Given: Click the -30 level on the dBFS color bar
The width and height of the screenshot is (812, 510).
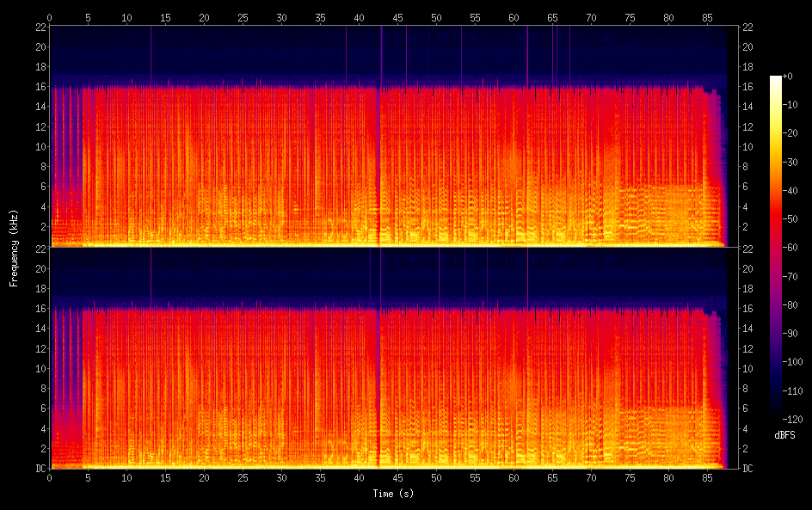Looking at the screenshot, I should coord(788,163).
